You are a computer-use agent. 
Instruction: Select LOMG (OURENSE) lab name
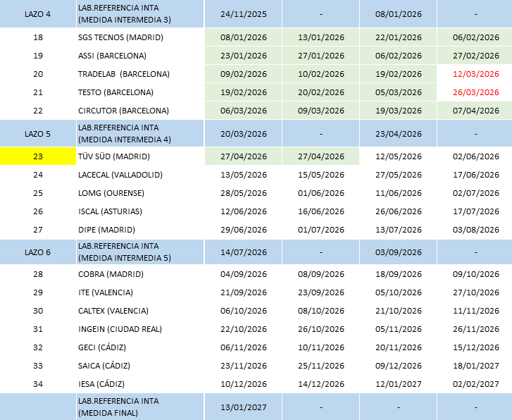[111, 193]
